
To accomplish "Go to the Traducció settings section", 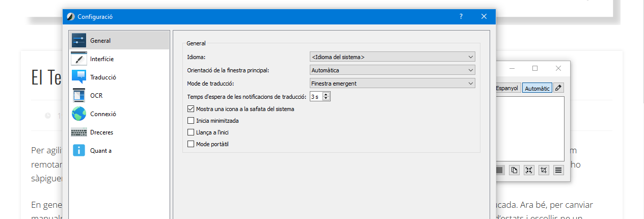I will (103, 77).
